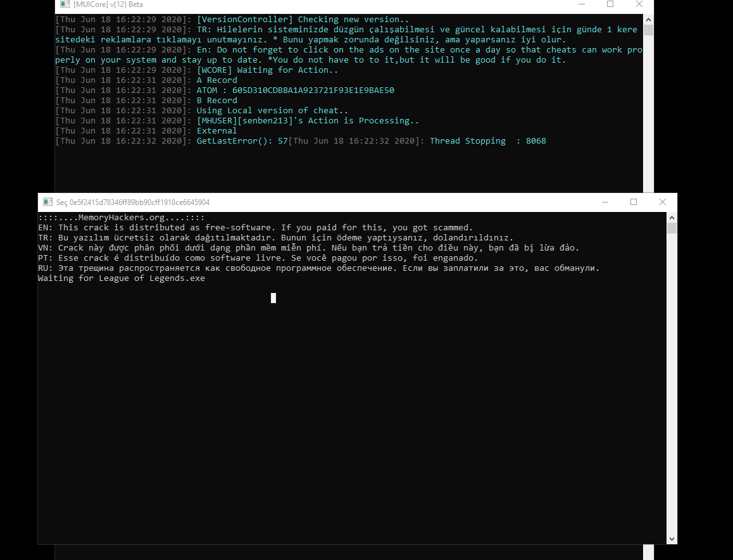Click 'Waiting for League of Legends.exe' text
Image resolution: width=733 pixels, height=560 pixels.
pos(122,278)
